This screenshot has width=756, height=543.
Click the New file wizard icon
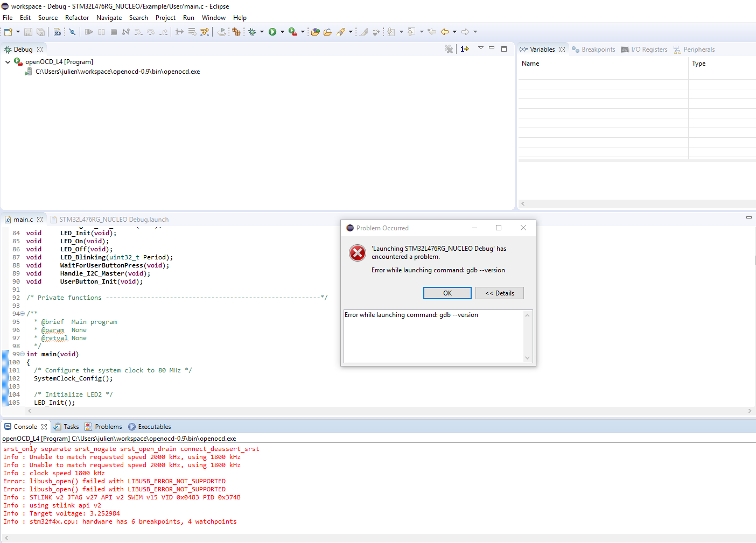(8, 32)
